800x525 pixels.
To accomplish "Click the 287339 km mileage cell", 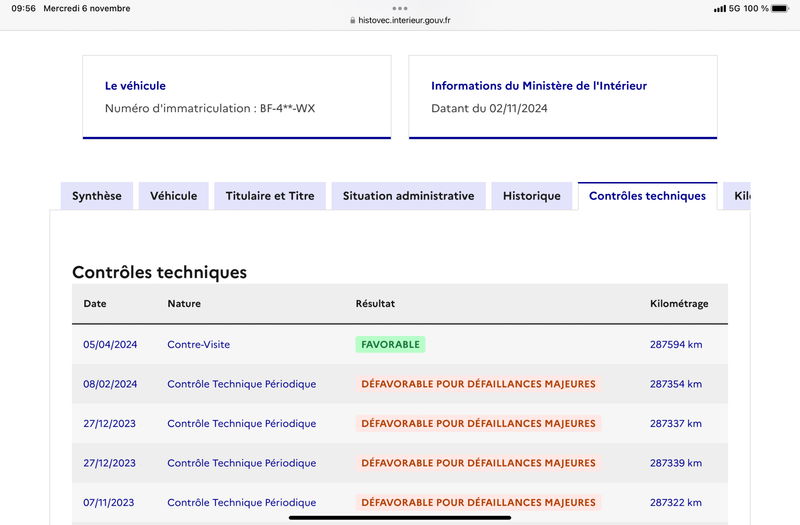I will pos(676,463).
